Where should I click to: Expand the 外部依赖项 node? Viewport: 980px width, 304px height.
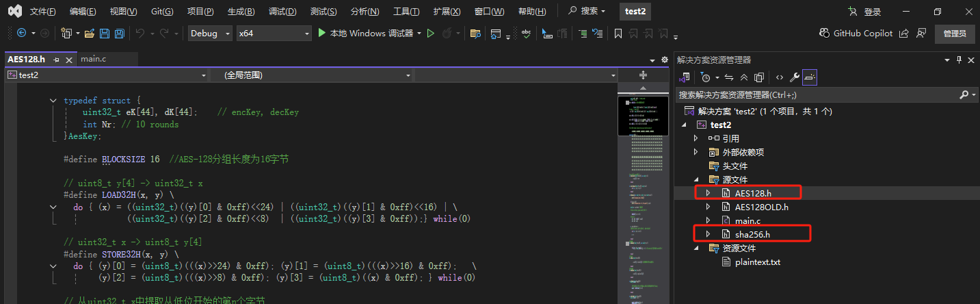(x=696, y=152)
